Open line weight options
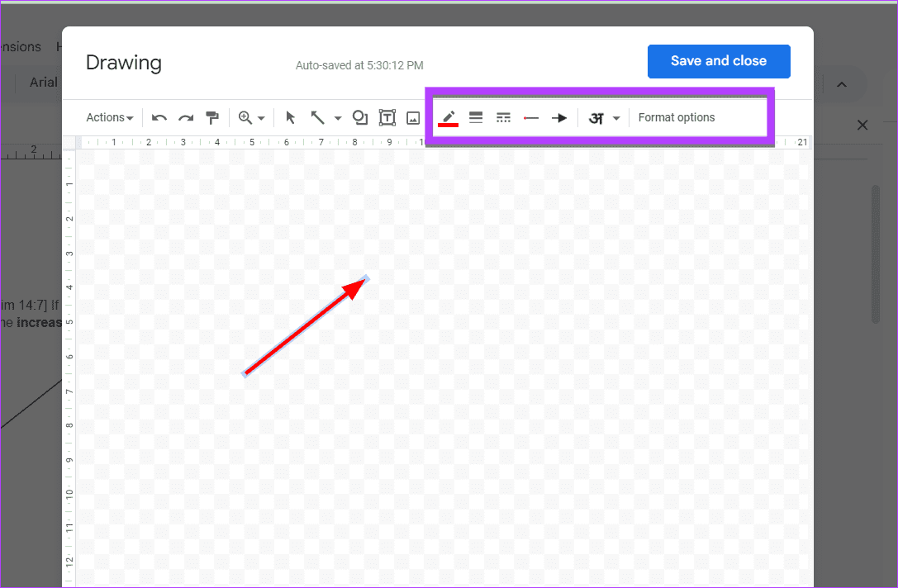The image size is (898, 588). coord(476,118)
